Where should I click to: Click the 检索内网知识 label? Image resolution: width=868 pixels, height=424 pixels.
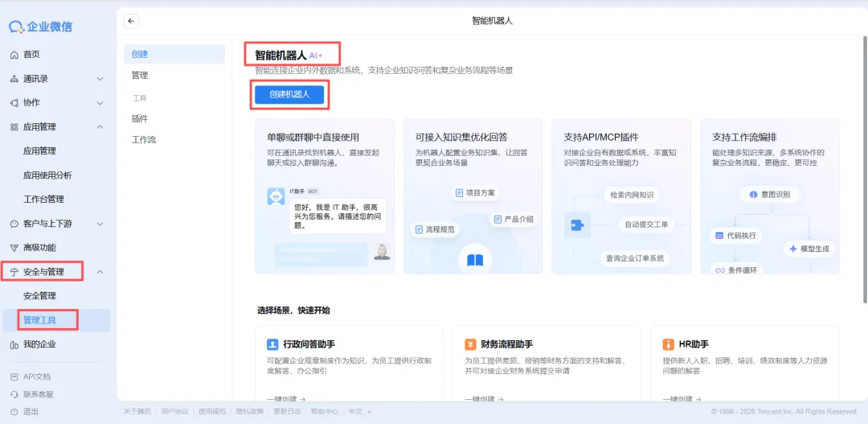(632, 195)
